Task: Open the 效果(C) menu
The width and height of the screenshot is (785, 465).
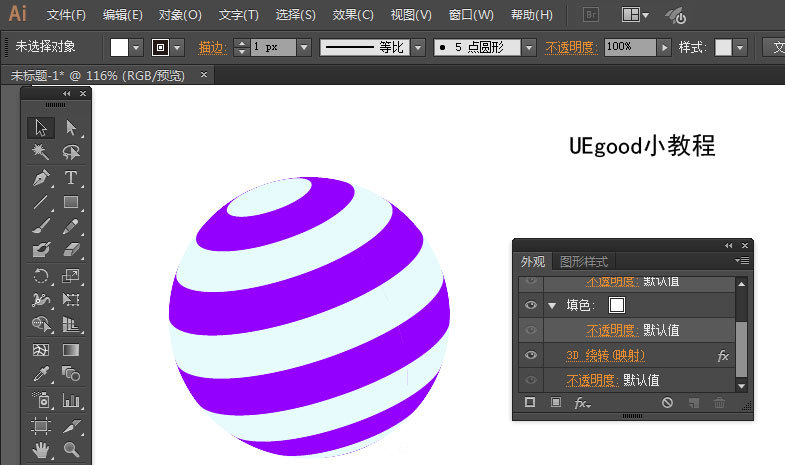Action: click(x=353, y=15)
